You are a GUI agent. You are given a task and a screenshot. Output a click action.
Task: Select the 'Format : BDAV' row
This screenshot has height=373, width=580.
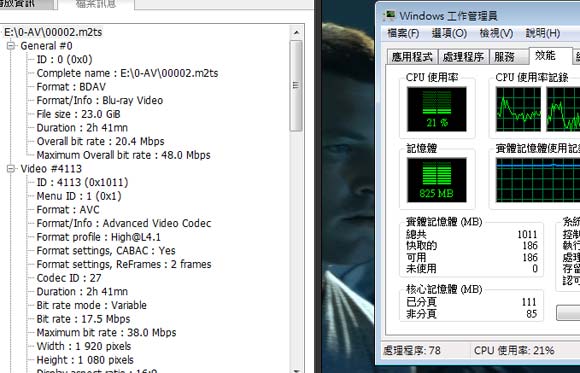(x=71, y=87)
